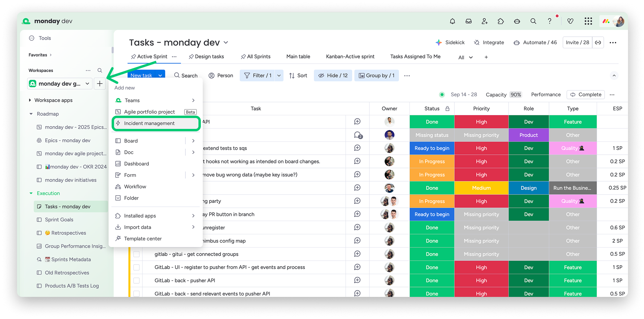
Task: Click the plus button beside the workspace selector
Action: pos(100,84)
